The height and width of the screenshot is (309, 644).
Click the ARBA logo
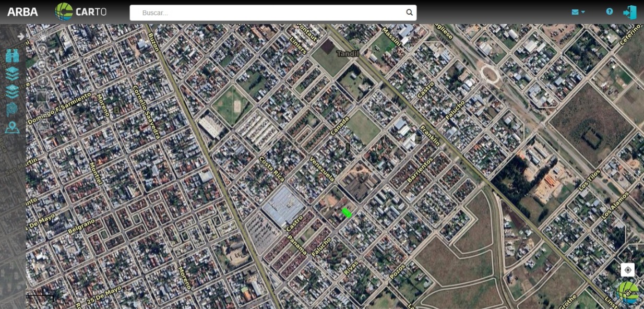coord(22,12)
